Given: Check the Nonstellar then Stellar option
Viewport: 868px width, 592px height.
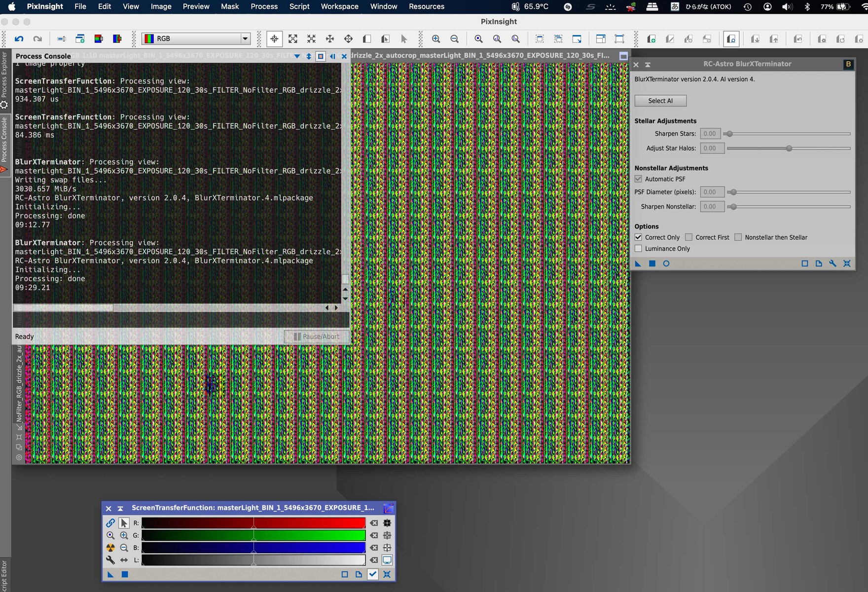Looking at the screenshot, I should (738, 237).
